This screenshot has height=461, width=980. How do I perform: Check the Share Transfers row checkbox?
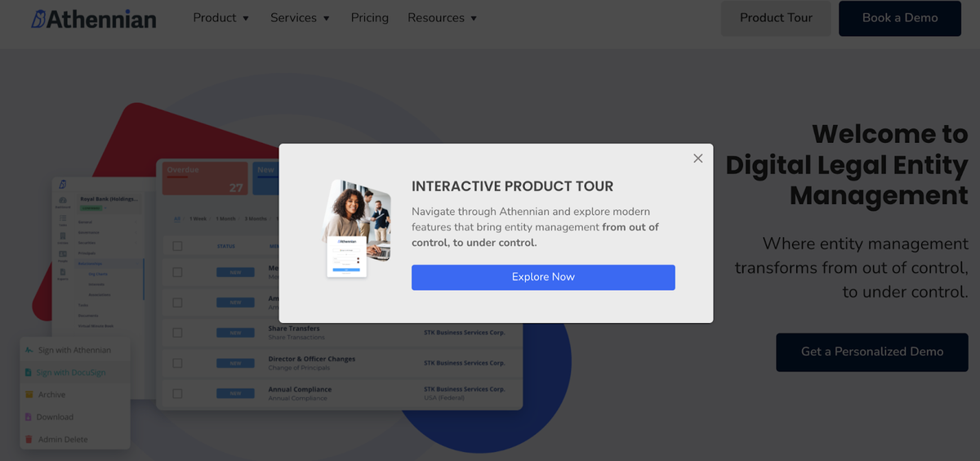(177, 333)
